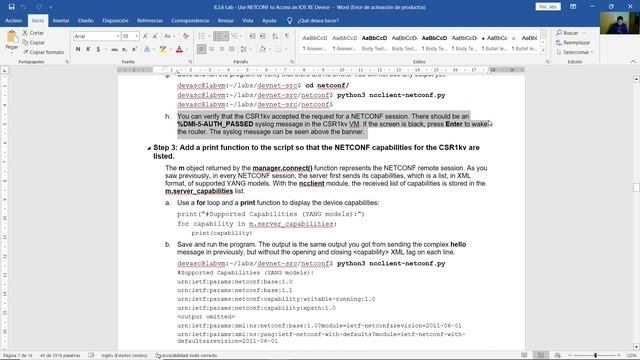Click the Copiar command
Viewport: 640px width, 360px height.
(x=33, y=42)
